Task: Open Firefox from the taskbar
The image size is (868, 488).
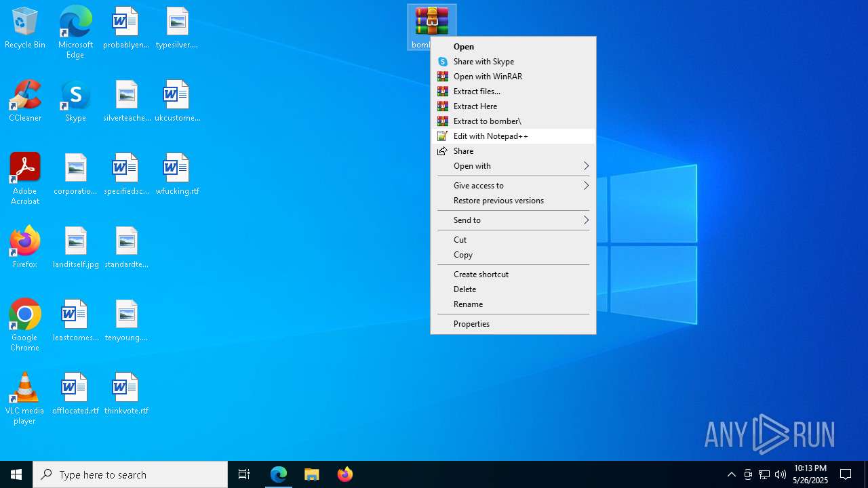Action: (345, 474)
